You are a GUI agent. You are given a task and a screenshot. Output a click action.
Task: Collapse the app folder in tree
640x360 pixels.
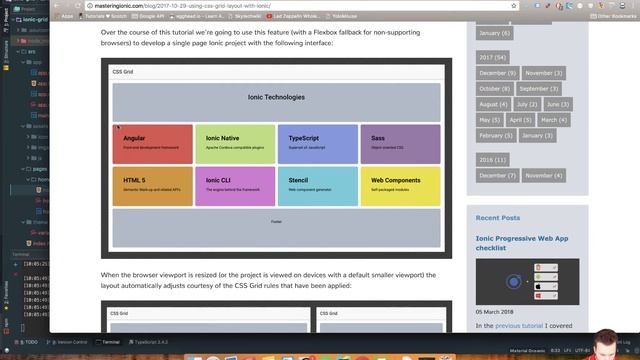coord(23,62)
